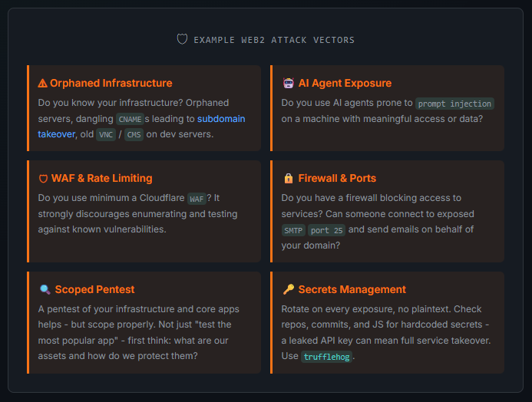The height and width of the screenshot is (402, 532).
Task: Click the text "strongly discourages enumerating and testing"
Action: pos(137,214)
